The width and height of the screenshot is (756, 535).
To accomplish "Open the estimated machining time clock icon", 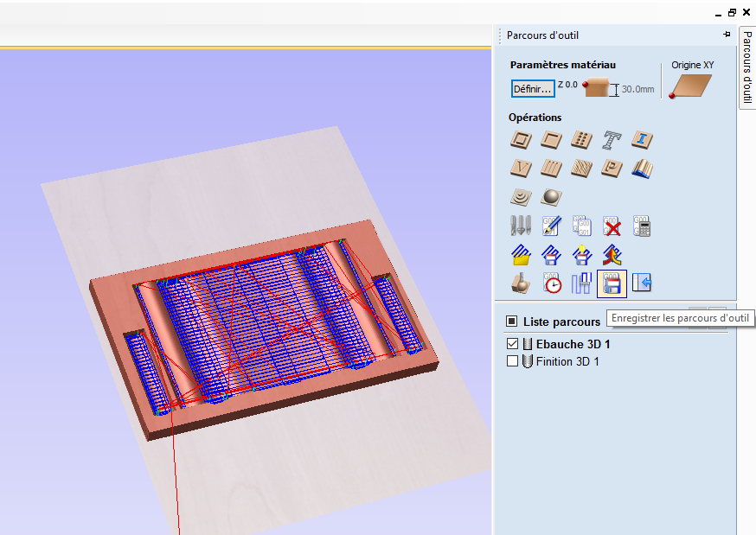I will pyautogui.click(x=551, y=283).
